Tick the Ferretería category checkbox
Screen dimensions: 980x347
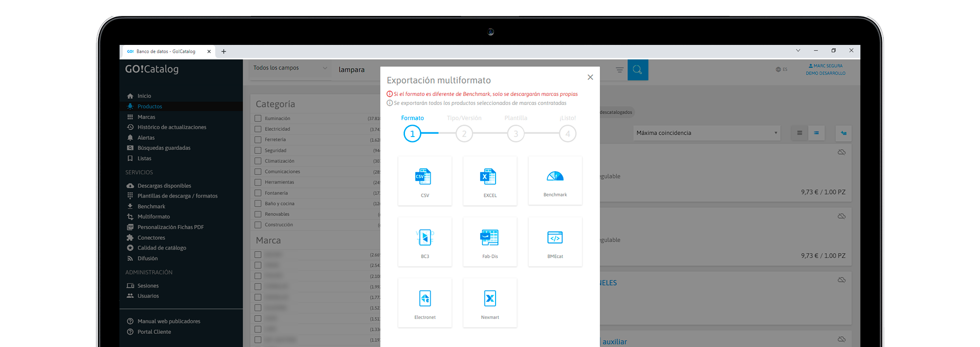point(258,139)
